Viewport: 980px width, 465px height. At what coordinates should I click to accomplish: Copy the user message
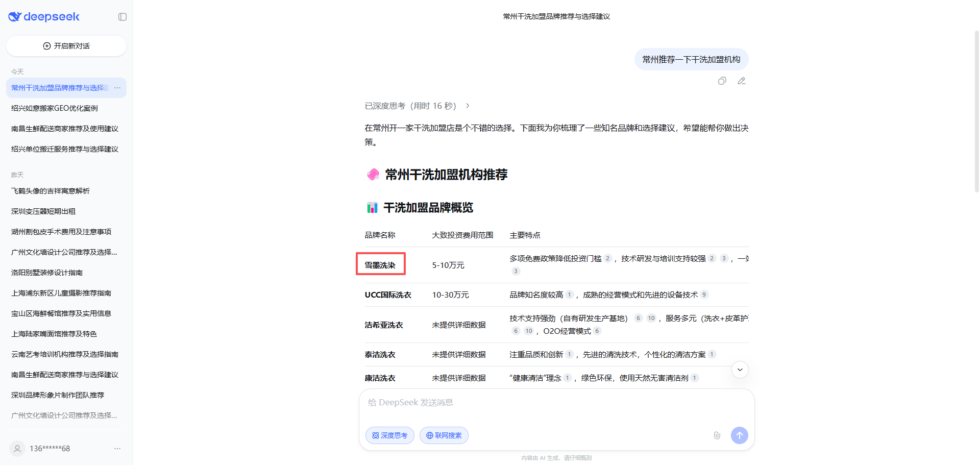(722, 81)
